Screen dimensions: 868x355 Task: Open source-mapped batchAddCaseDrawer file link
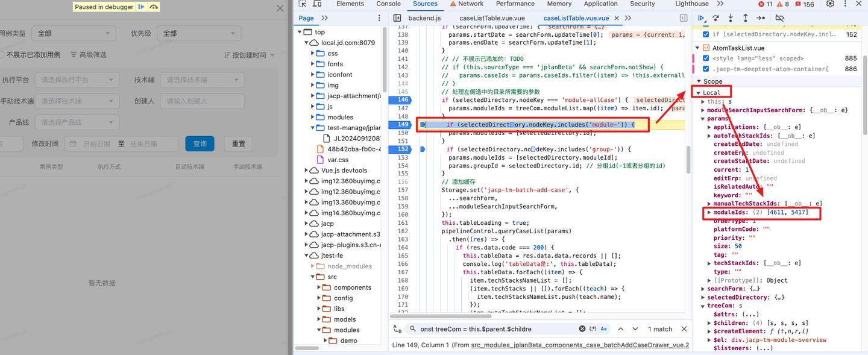point(579,345)
